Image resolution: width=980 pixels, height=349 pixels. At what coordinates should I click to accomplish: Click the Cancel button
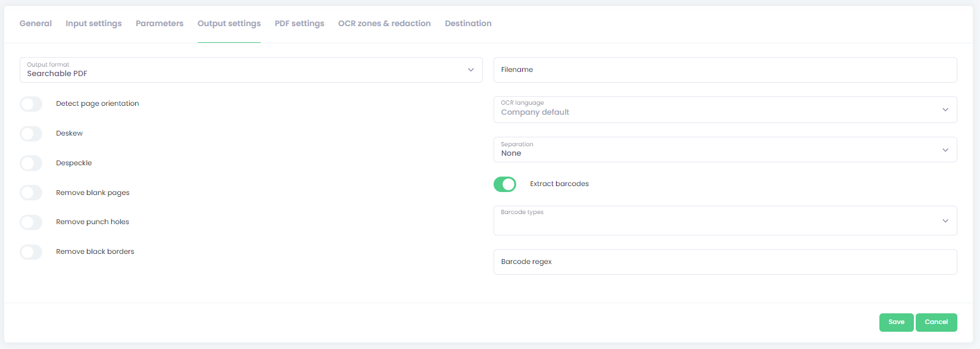click(936, 322)
